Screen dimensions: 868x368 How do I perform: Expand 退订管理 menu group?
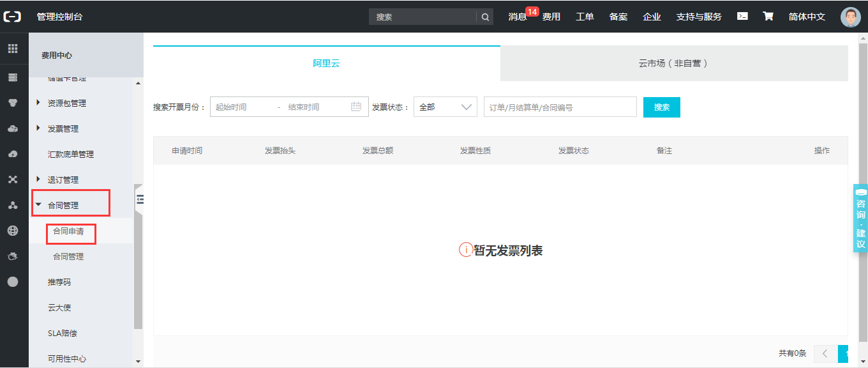pyautogui.click(x=38, y=180)
